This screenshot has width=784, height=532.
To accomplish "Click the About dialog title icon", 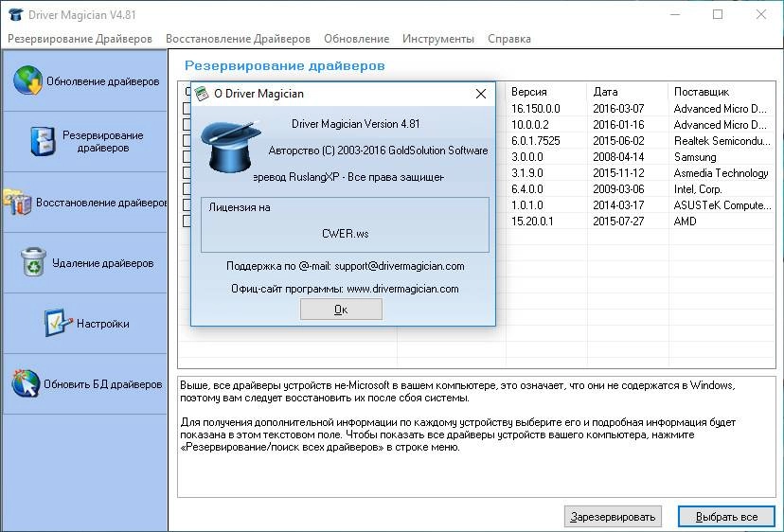I will 202,94.
